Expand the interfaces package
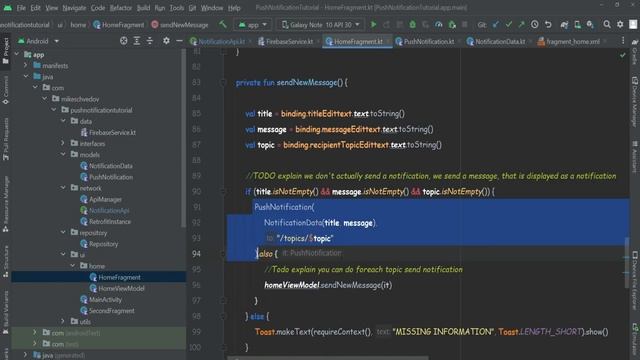The image size is (640, 360). [x=63, y=143]
